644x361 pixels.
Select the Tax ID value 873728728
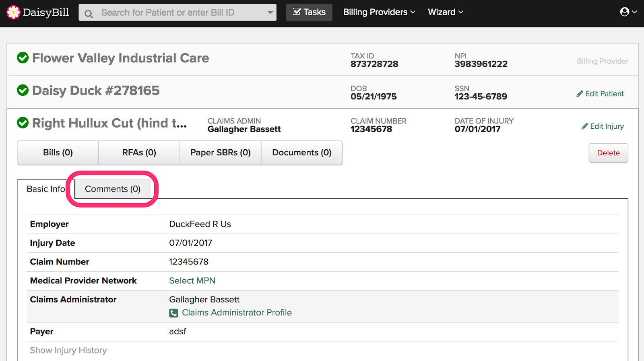click(374, 64)
